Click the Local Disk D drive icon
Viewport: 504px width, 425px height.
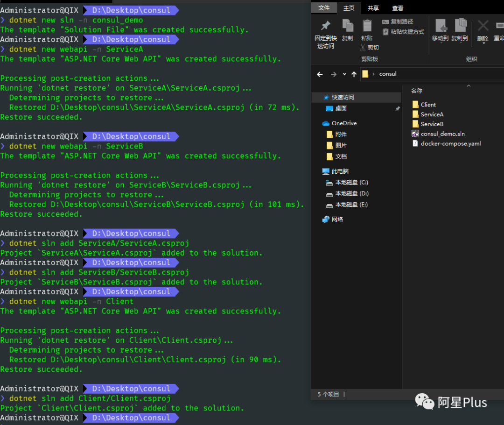[329, 194]
